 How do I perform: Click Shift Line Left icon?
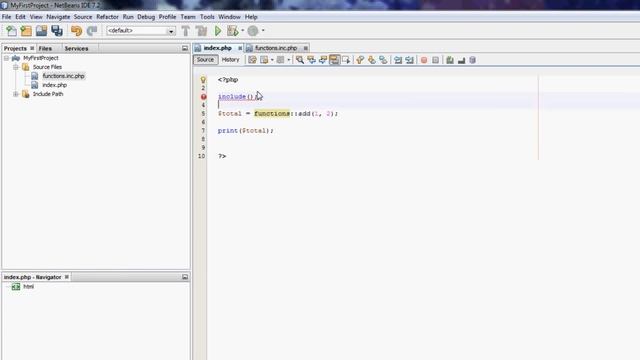click(x=398, y=60)
